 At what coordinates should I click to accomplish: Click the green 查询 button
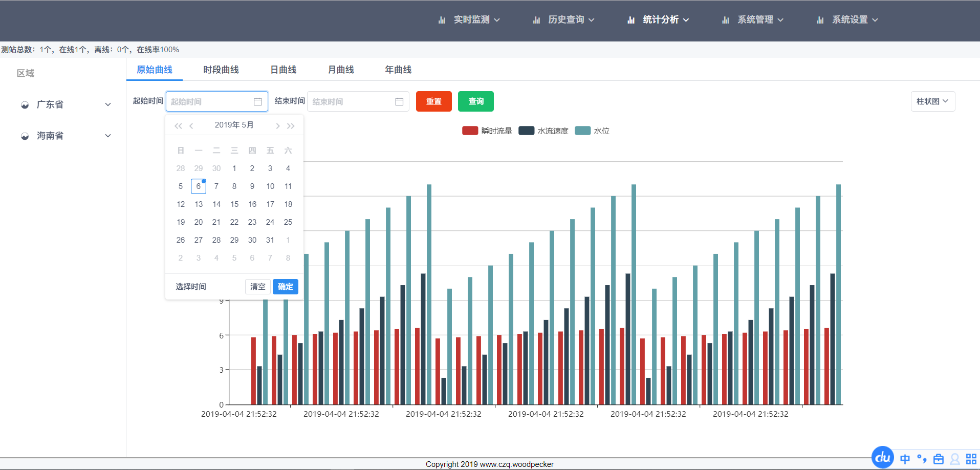[476, 101]
